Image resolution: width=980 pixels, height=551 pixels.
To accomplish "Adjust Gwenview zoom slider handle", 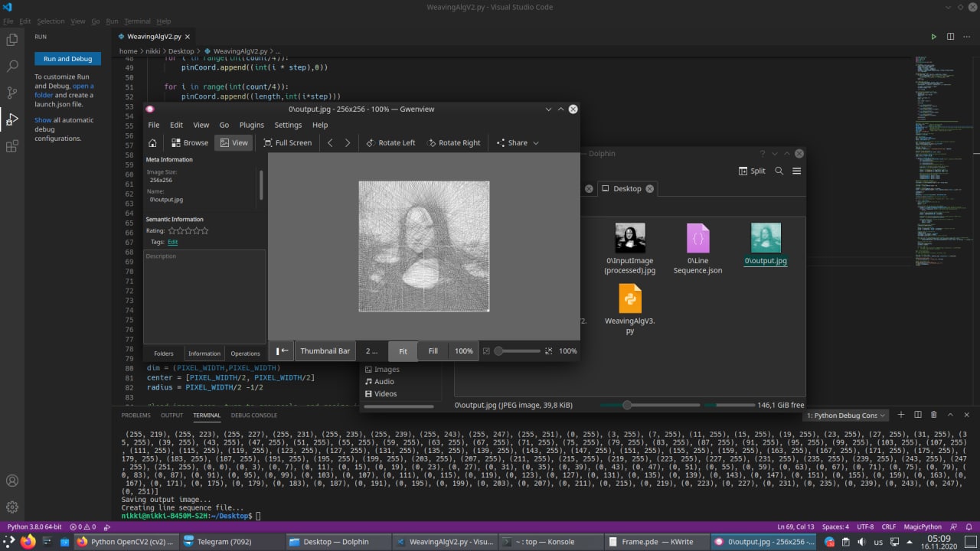I will click(x=498, y=350).
